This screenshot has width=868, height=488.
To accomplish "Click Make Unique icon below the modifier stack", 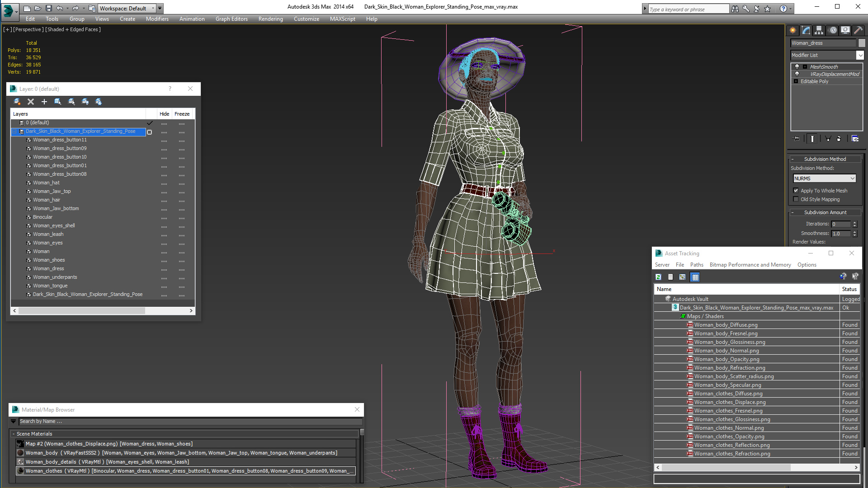I will point(828,139).
